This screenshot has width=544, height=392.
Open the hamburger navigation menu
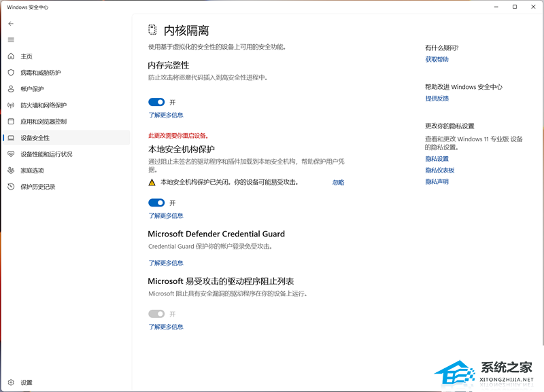[11, 40]
